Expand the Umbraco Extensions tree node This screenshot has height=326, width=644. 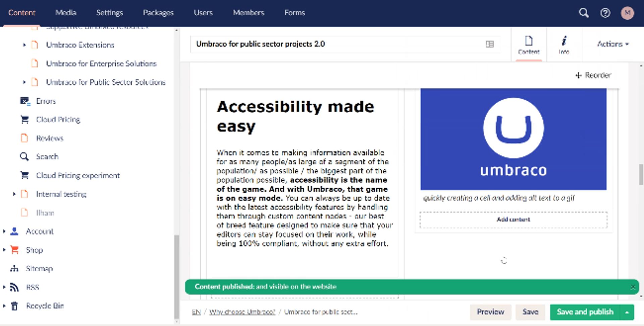click(24, 45)
